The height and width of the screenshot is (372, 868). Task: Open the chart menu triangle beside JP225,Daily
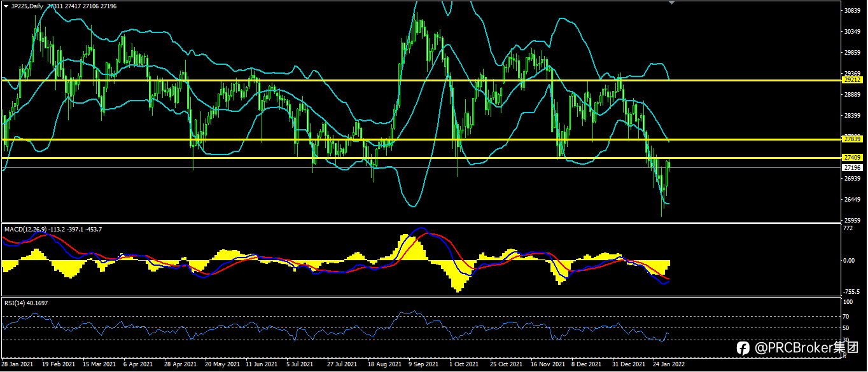click(5, 6)
